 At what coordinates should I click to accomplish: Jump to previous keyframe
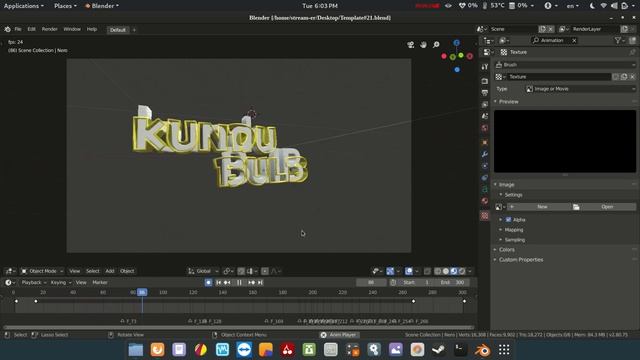tap(227, 282)
